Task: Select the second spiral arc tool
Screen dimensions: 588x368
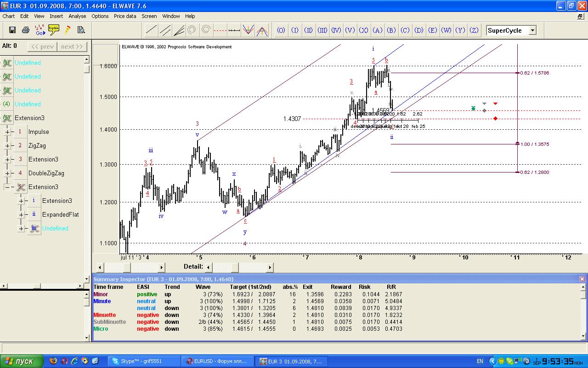Action: click(206, 30)
